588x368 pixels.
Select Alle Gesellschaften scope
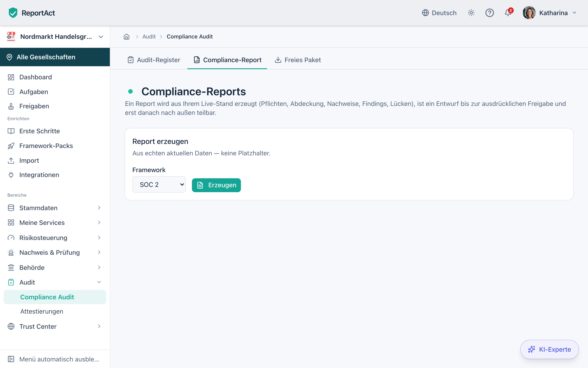click(x=55, y=57)
